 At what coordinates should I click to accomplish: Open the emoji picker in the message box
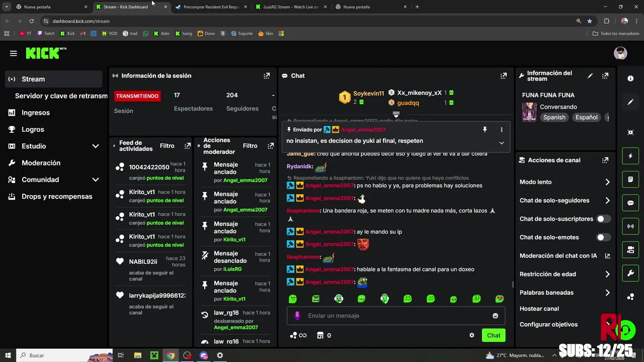496,316
